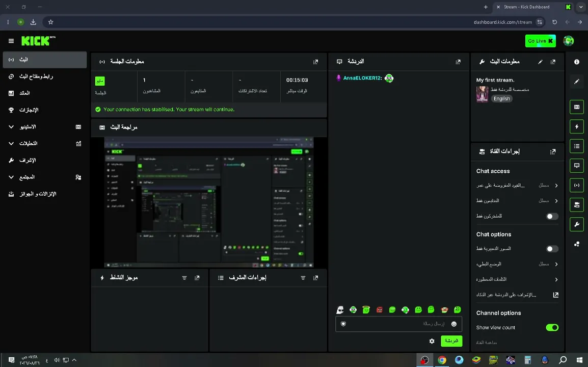Open the site settings icon in address bar

point(540,22)
